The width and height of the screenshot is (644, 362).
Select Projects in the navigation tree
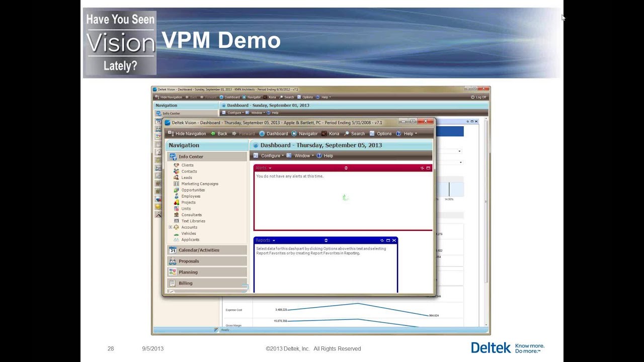click(185, 202)
